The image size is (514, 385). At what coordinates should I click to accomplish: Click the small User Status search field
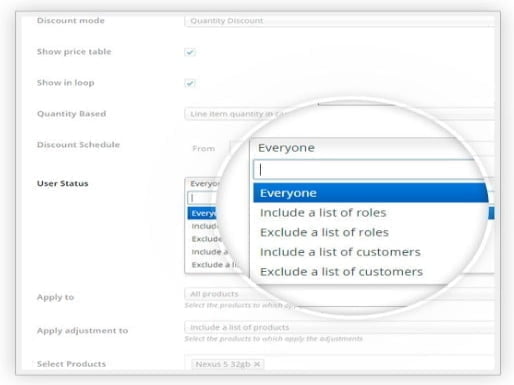pos(203,198)
